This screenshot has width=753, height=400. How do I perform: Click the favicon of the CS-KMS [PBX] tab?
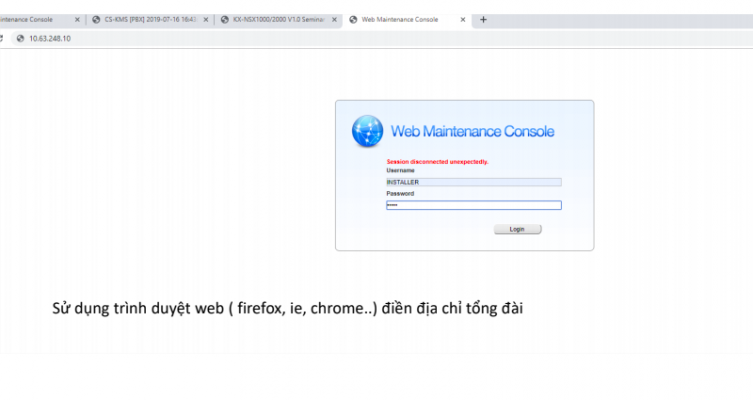[96, 19]
